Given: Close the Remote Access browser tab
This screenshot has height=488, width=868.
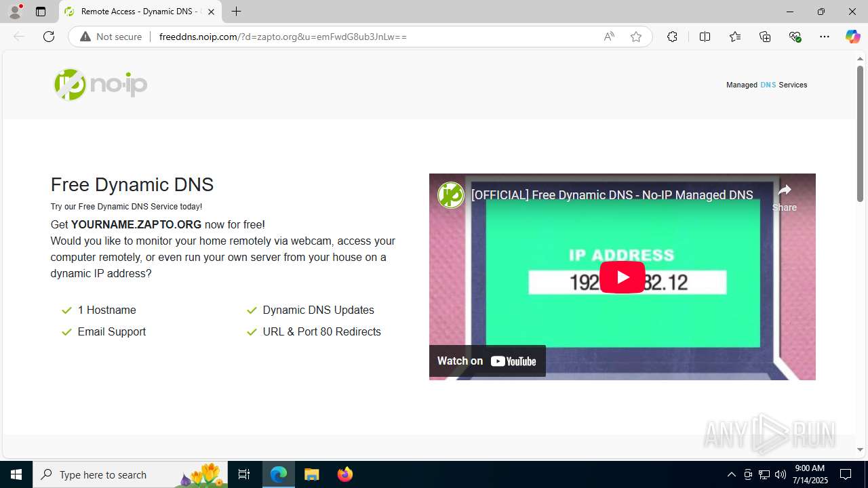Looking at the screenshot, I should [211, 12].
